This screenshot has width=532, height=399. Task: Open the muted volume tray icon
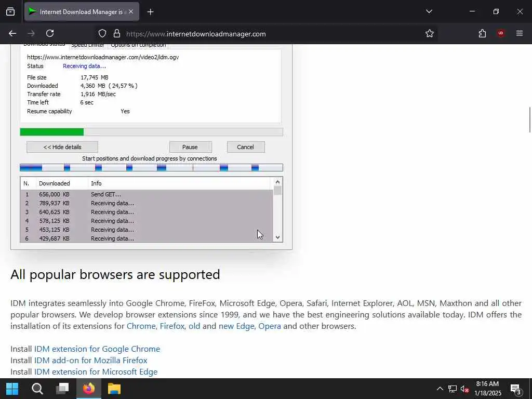(465, 389)
